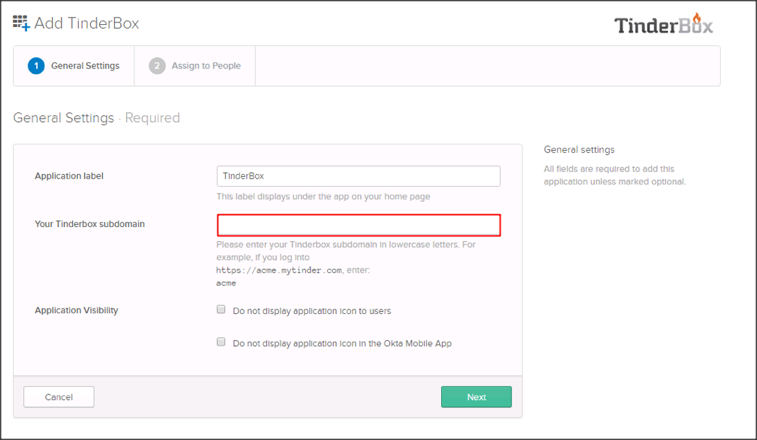This screenshot has width=757, height=440.
Task: Click the 'Application Visibility' caption
Action: coord(77,310)
